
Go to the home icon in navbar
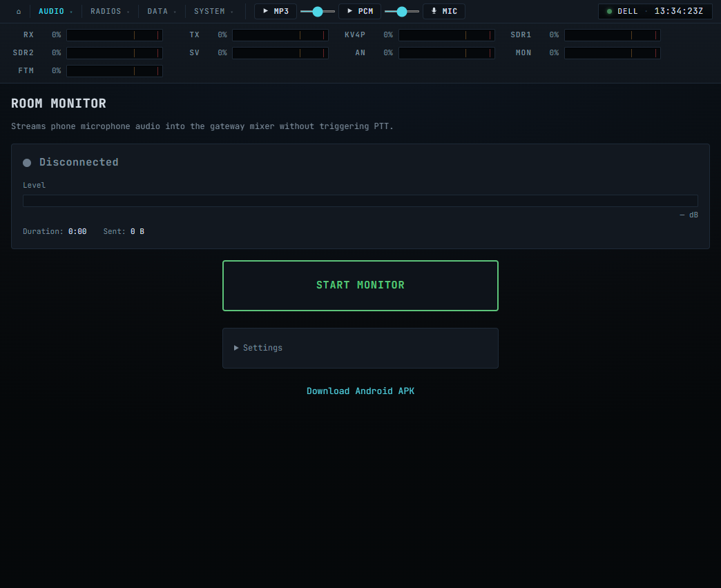(19, 12)
